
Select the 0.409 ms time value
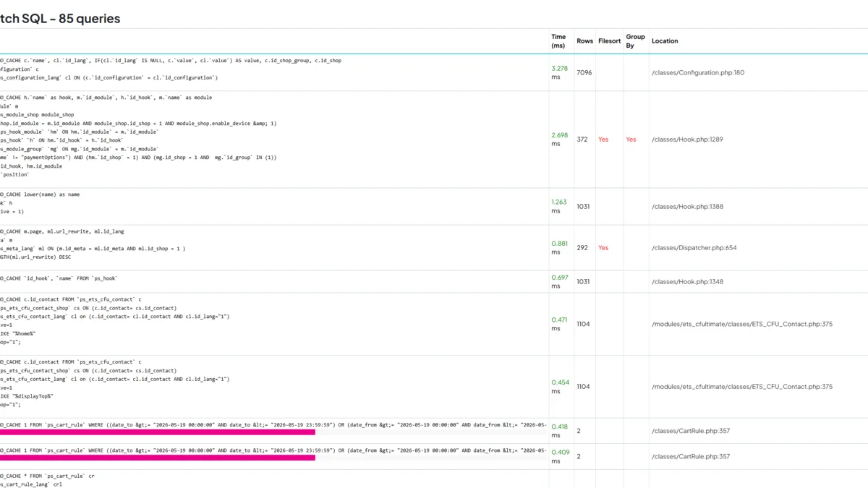click(559, 456)
